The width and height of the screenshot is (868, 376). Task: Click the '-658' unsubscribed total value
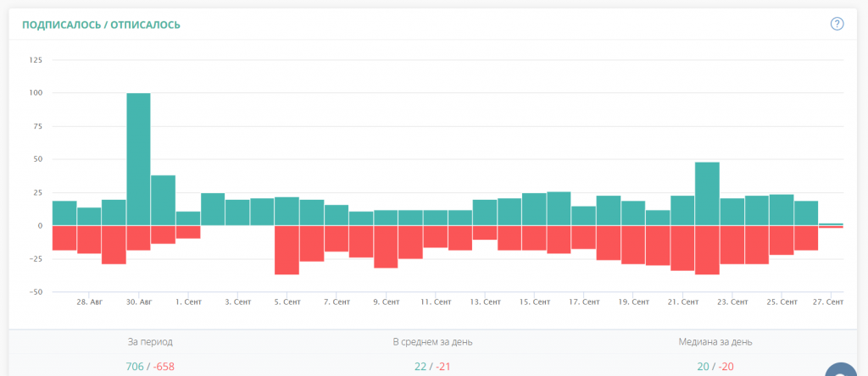tap(164, 366)
